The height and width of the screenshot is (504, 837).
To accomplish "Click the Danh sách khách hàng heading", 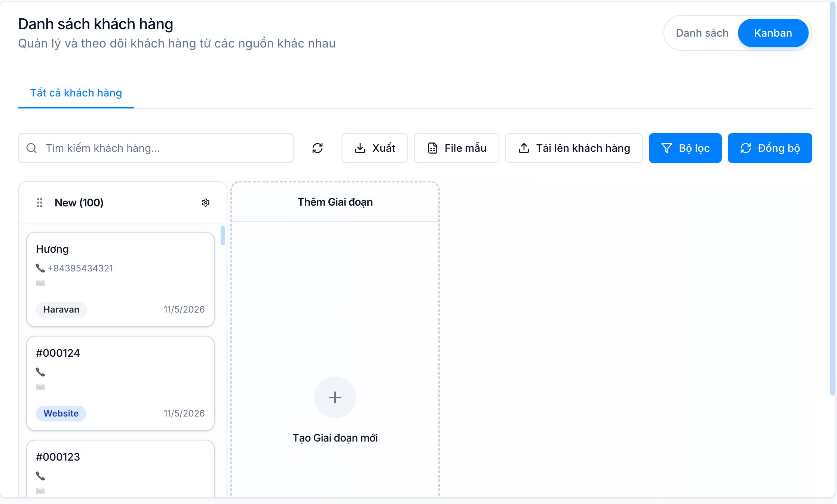I will click(x=96, y=24).
